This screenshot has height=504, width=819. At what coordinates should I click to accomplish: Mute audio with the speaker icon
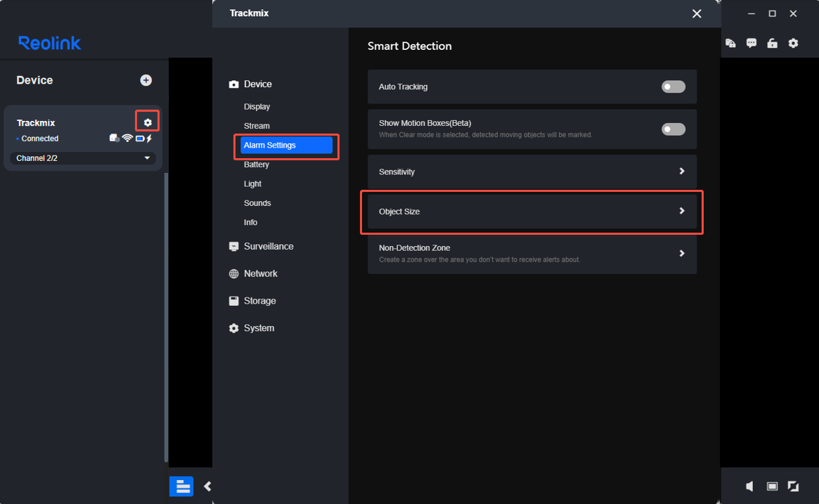point(749,486)
